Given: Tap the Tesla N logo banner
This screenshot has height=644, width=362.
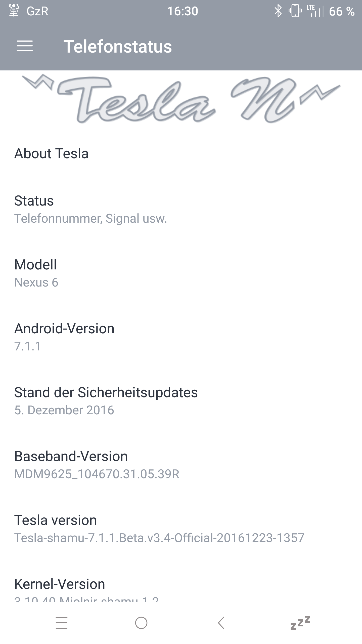Looking at the screenshot, I should pos(181,99).
